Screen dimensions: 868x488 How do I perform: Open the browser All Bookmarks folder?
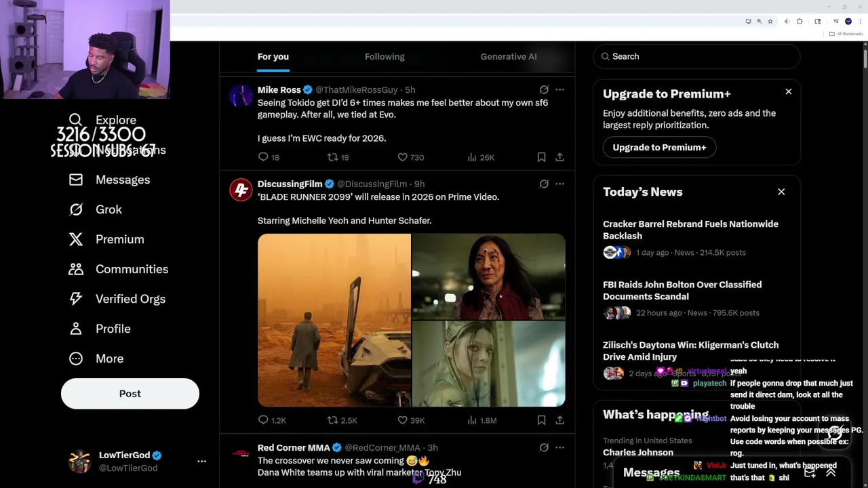point(847,34)
